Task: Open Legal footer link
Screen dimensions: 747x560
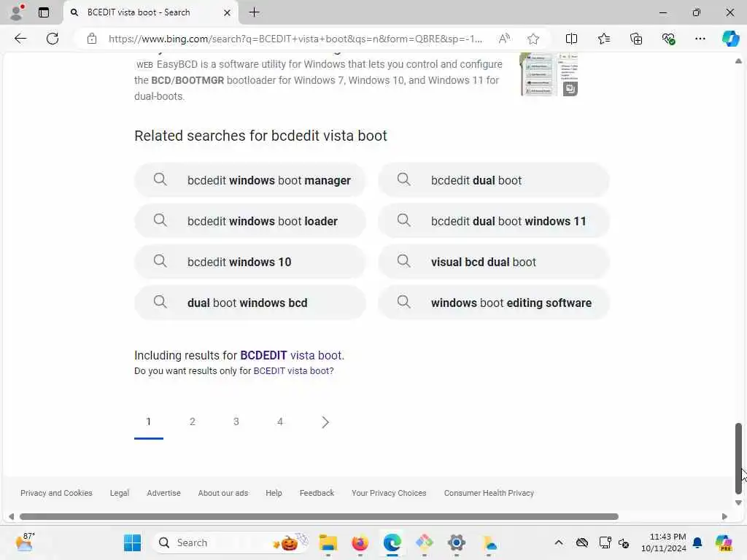Action: [x=120, y=494]
